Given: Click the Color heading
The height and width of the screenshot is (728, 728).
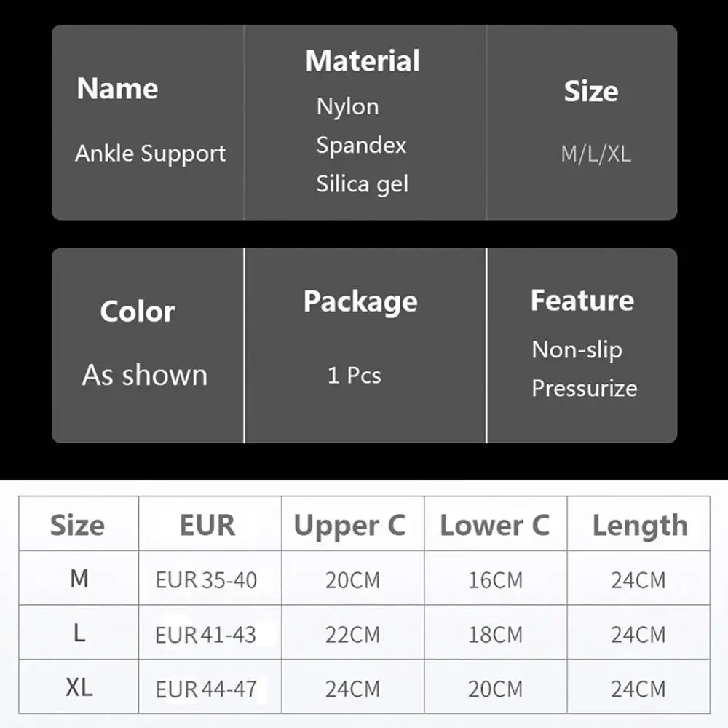Looking at the screenshot, I should point(137,312).
